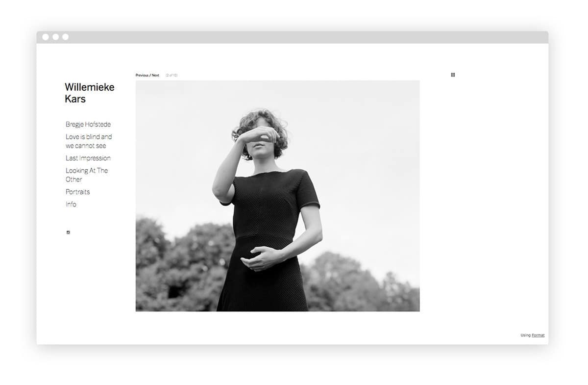Screen dimensions: 588x385
Task: Click the first window control dot
Action: point(46,37)
